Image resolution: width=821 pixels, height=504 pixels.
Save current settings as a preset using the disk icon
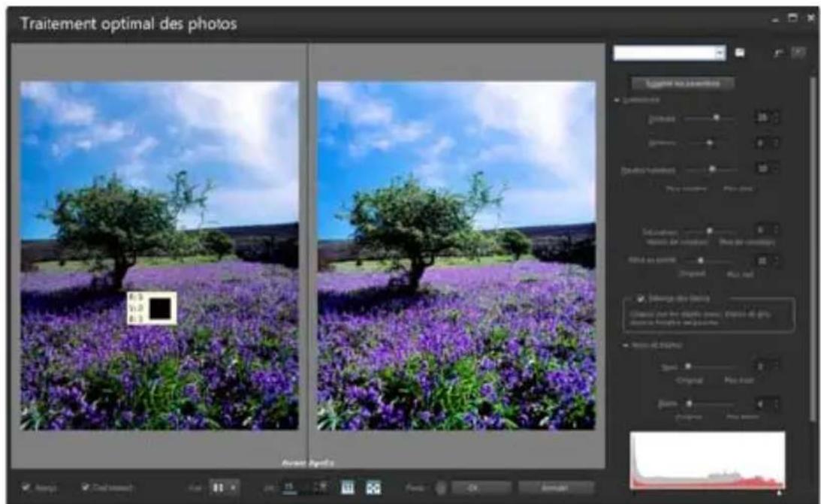(x=740, y=54)
